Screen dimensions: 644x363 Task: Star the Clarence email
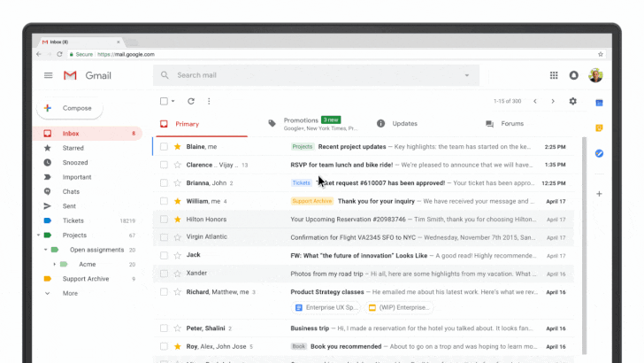click(x=178, y=165)
